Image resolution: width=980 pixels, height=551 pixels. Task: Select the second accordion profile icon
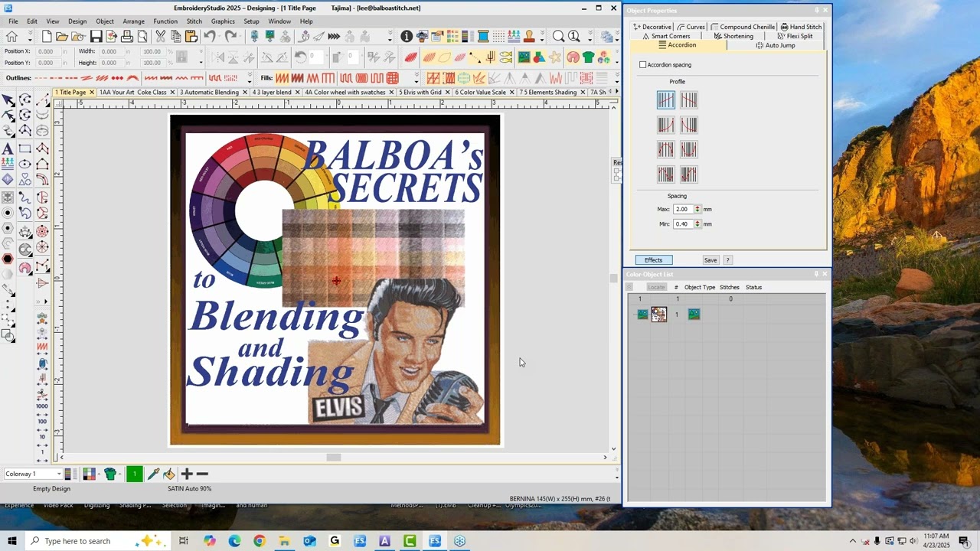(x=689, y=100)
